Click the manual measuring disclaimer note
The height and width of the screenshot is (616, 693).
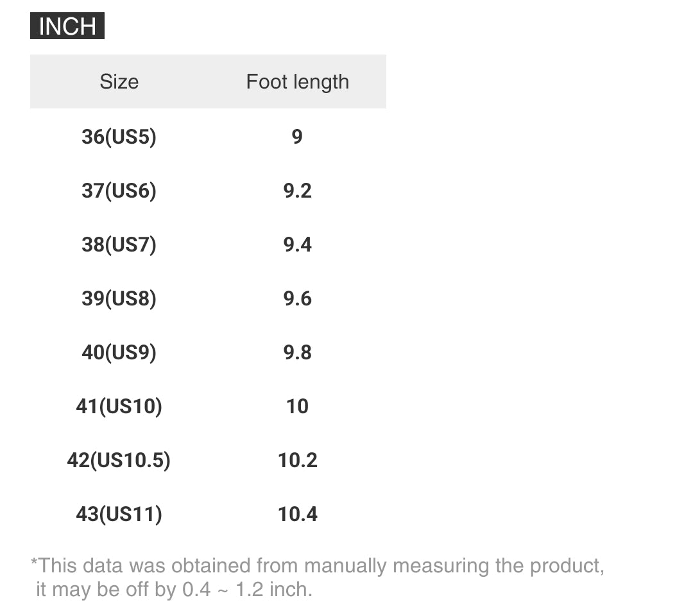click(318, 577)
